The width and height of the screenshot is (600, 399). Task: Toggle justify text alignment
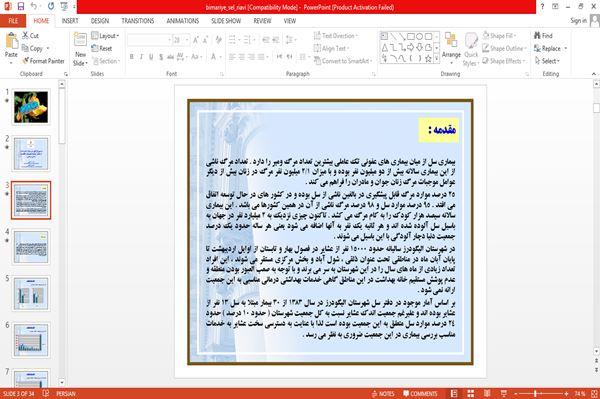coord(261,57)
